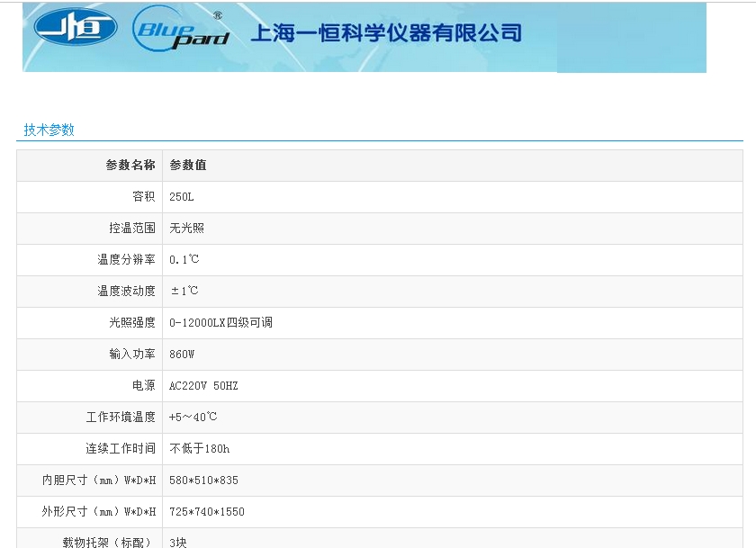
Task: Click the ±1℃ temperature fluctuation value
Action: [x=184, y=292]
